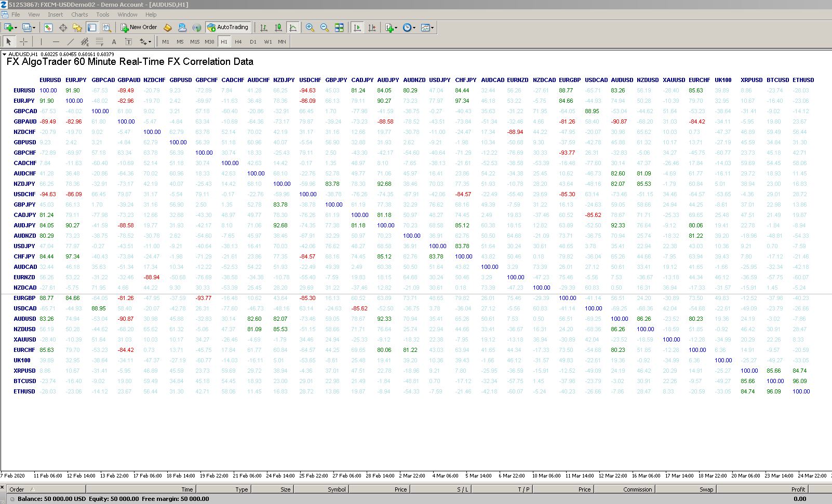
Task: Open the Market Watch window
Action: pyautogui.click(x=48, y=28)
